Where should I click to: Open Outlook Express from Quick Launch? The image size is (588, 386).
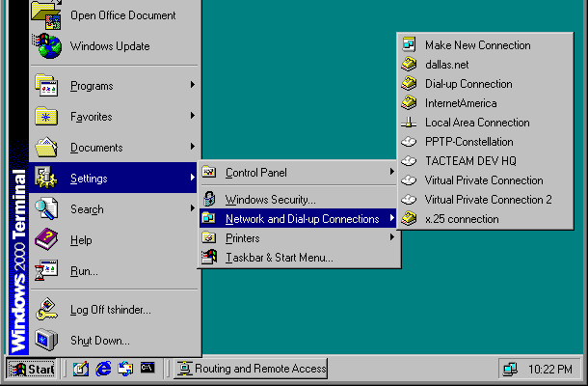point(125,369)
